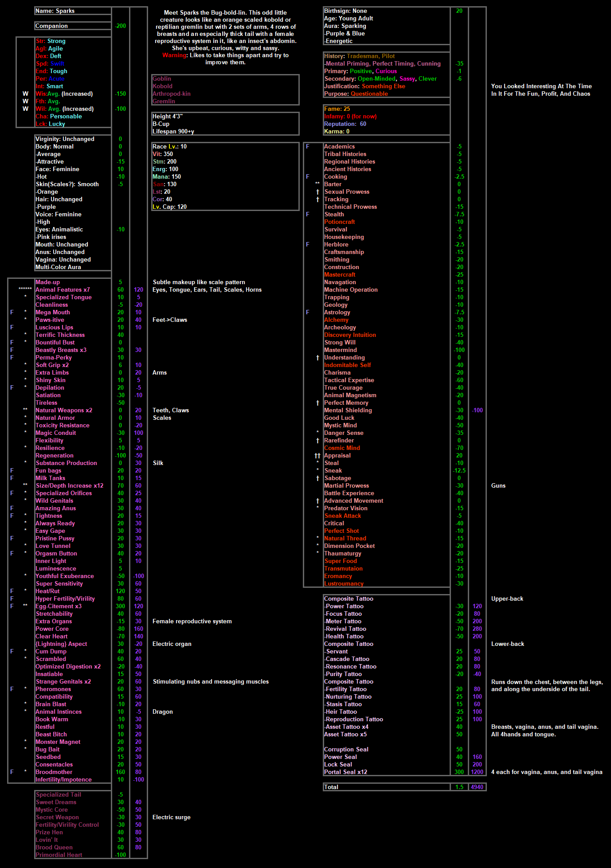This screenshot has width=611, height=868.
Task: Select the 'Herblore' skill row
Action: pyautogui.click(x=336, y=244)
